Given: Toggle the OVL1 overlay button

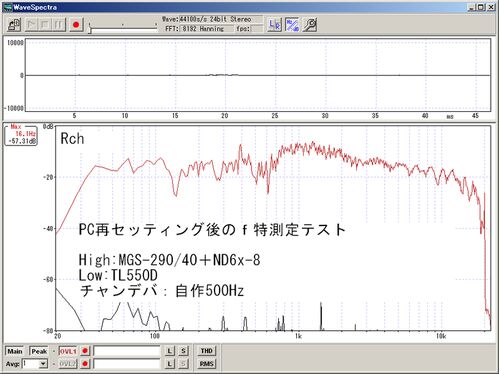Looking at the screenshot, I should 68,351.
